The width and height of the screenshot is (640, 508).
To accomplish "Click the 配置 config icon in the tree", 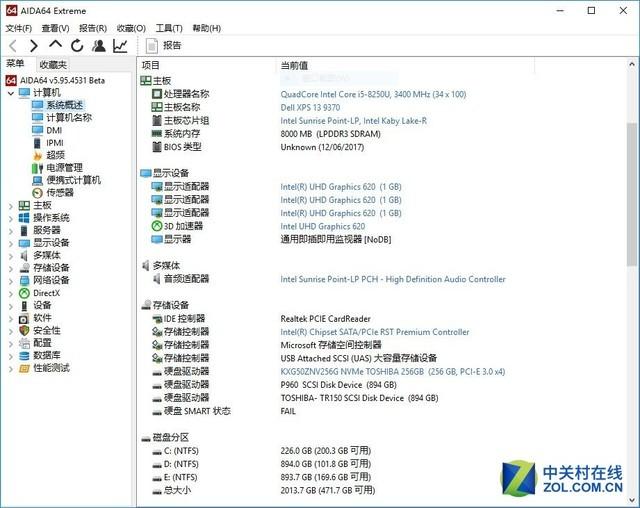I will (24, 343).
